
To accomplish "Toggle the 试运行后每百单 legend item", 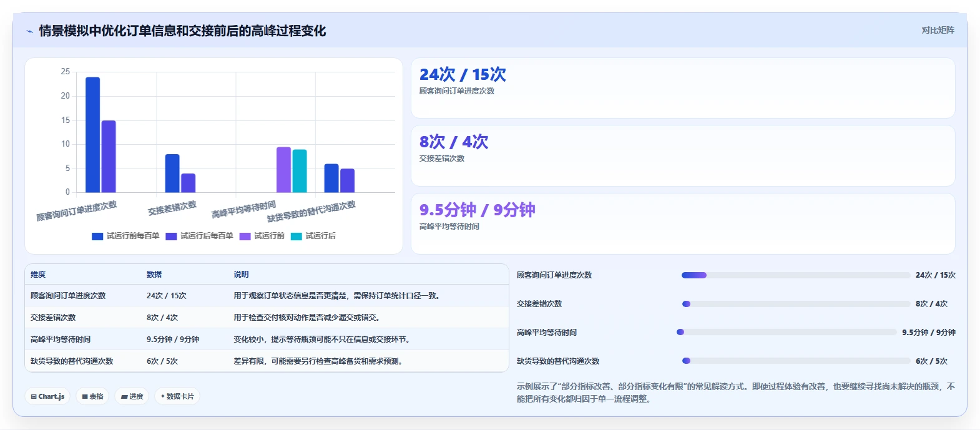I will (200, 236).
